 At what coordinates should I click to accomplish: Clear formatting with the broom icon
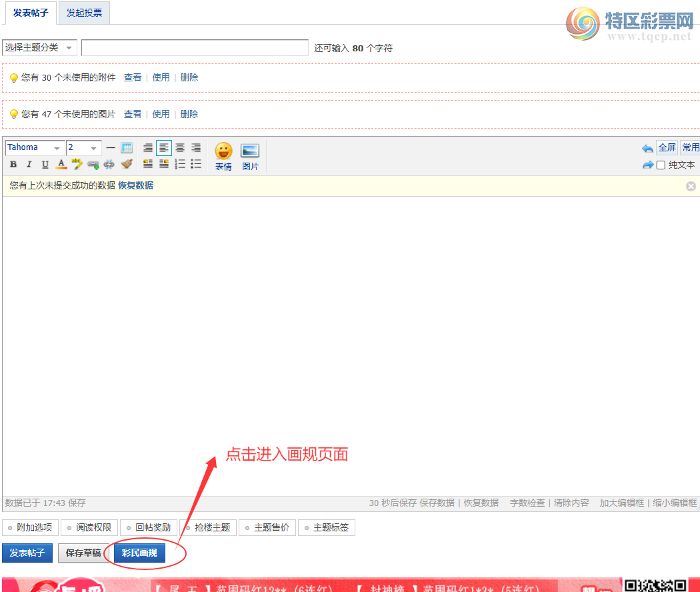pos(127,163)
